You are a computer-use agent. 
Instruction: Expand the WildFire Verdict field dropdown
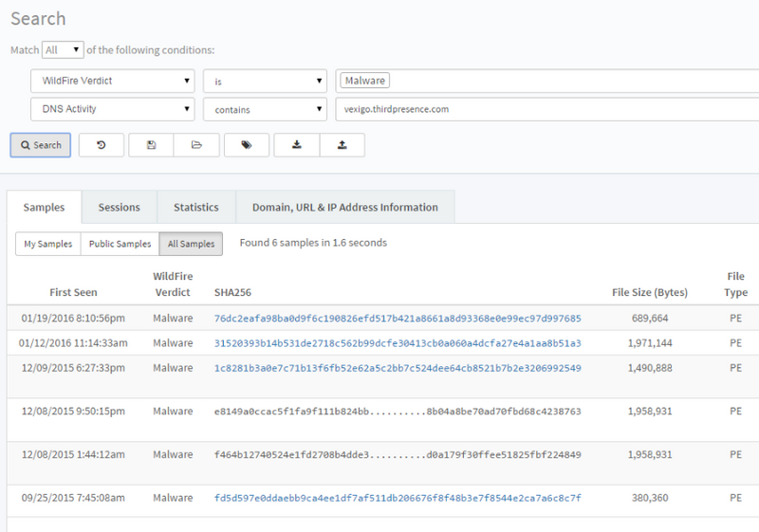click(113, 81)
